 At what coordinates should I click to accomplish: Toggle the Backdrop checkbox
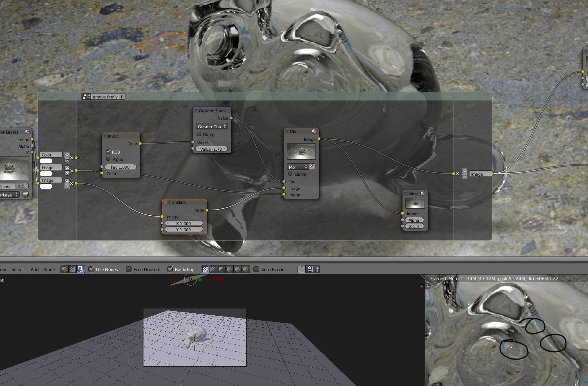coord(170,269)
